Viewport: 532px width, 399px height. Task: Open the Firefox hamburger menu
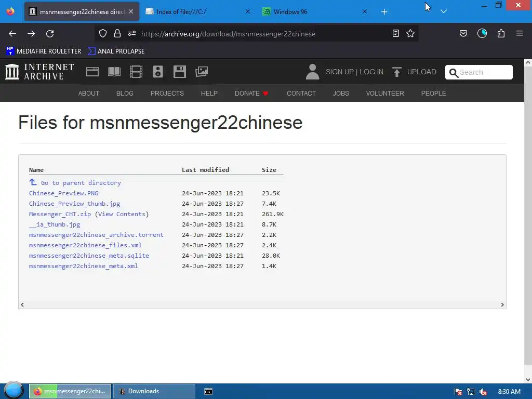(x=520, y=34)
